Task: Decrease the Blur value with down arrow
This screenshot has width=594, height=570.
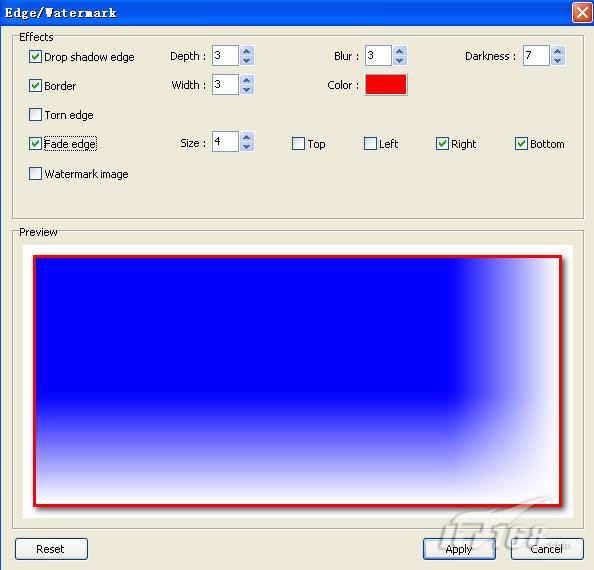Action: click(x=400, y=61)
